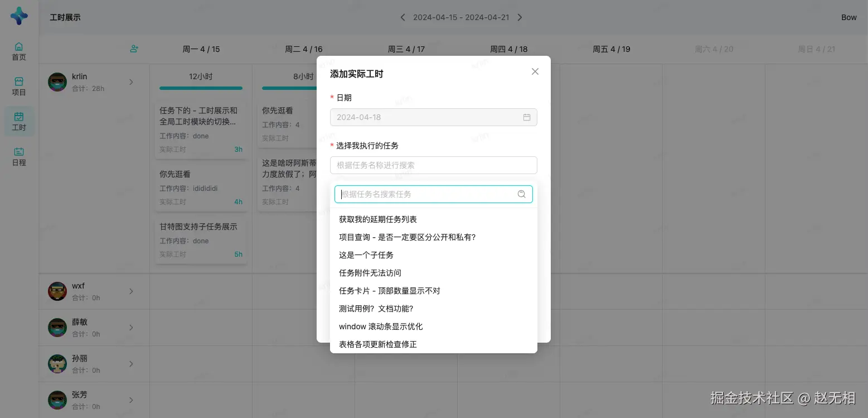Open the 项目 projects page
This screenshot has width=868, height=418.
click(x=19, y=87)
